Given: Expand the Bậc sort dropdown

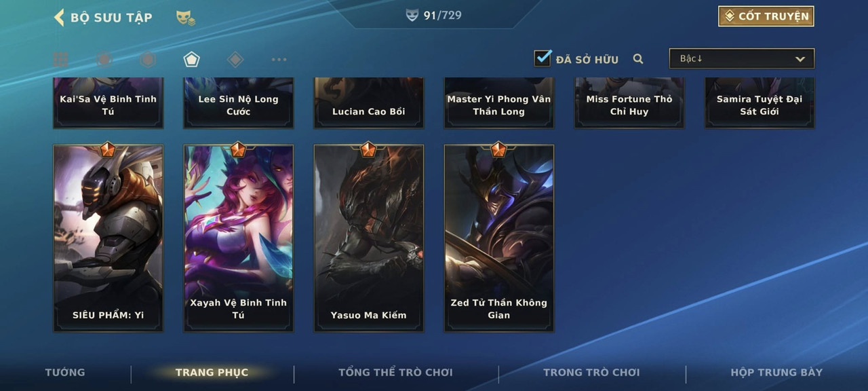Looking at the screenshot, I should coord(742,58).
